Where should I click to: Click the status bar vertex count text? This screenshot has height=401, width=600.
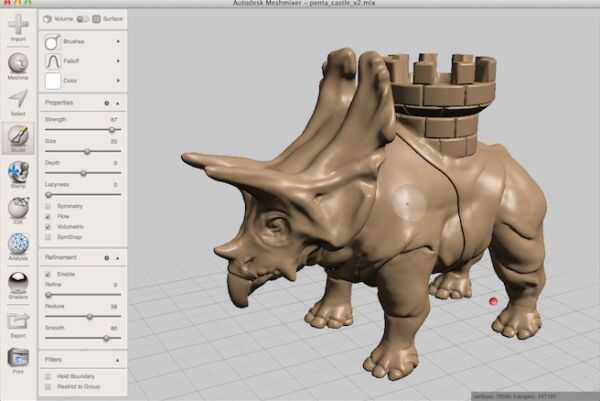513,396
